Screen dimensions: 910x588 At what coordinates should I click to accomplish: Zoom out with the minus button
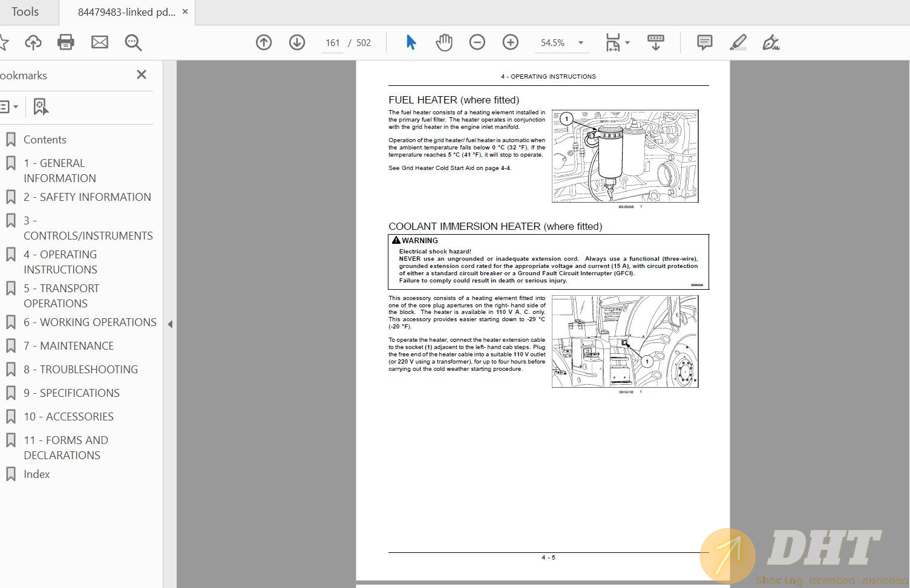pos(477,42)
